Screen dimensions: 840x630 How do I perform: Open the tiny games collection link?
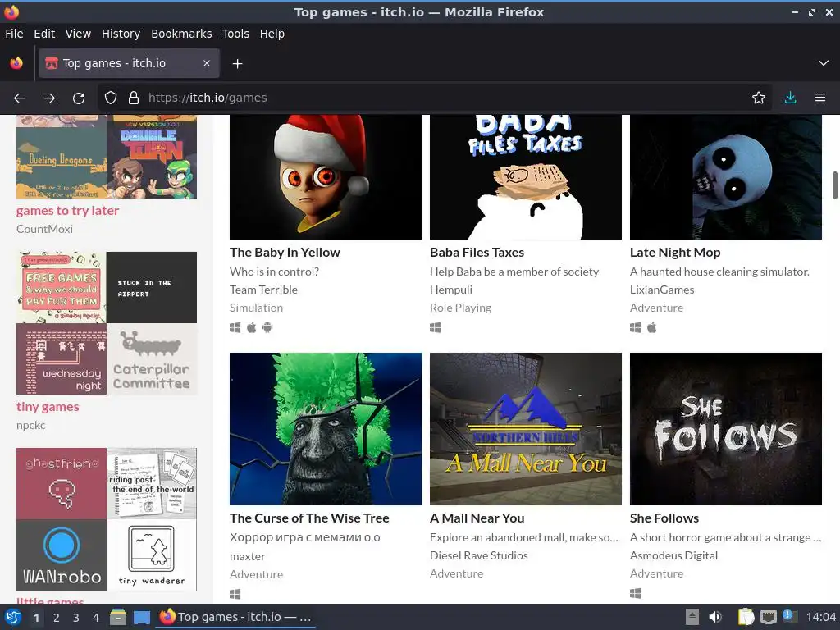coord(48,407)
